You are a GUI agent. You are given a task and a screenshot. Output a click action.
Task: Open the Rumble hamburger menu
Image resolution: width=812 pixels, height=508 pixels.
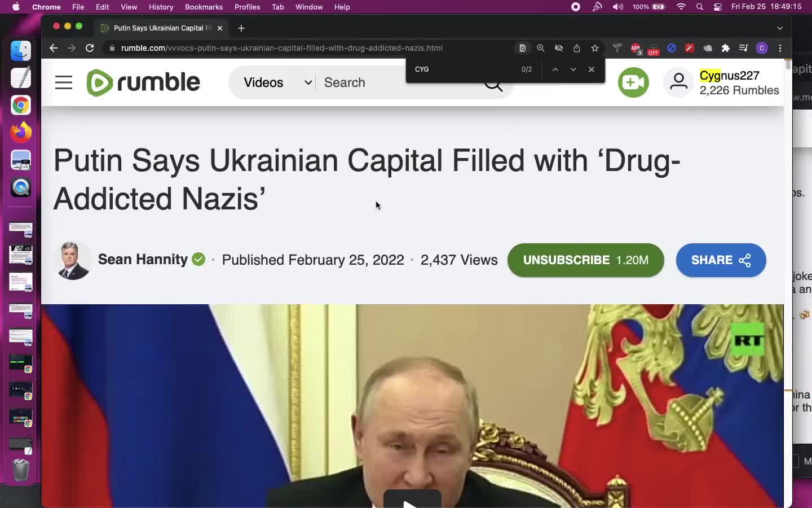tap(64, 82)
